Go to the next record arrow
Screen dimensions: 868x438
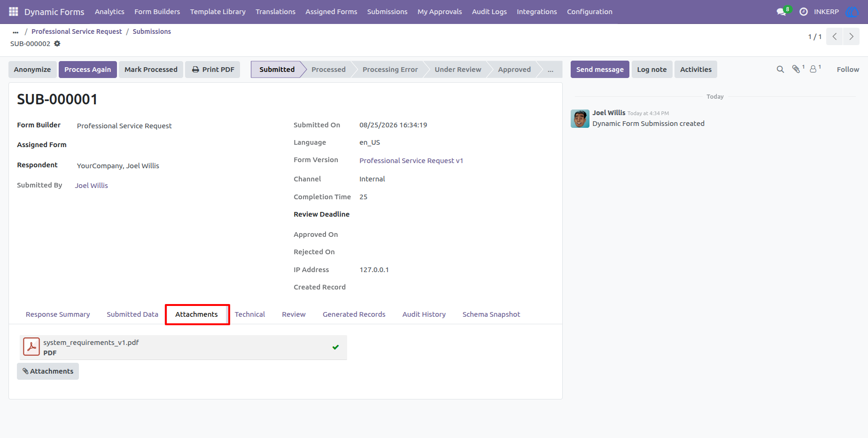click(851, 37)
